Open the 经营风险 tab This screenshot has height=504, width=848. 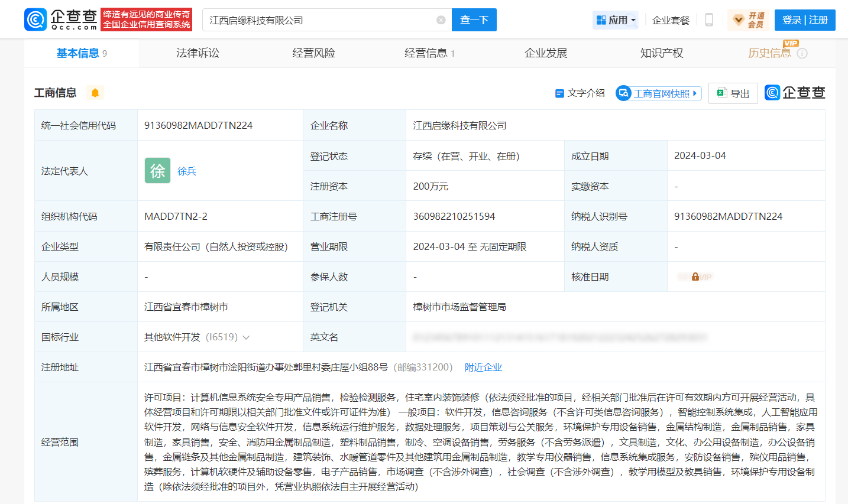click(x=313, y=53)
